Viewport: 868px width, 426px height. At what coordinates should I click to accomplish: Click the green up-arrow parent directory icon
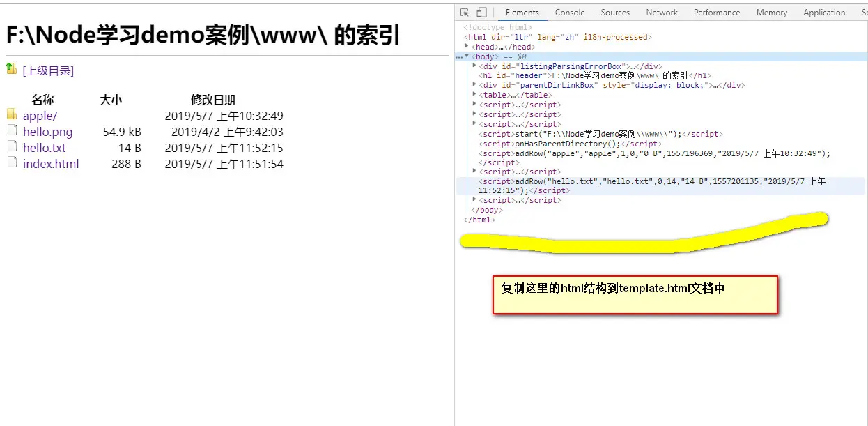(11, 68)
